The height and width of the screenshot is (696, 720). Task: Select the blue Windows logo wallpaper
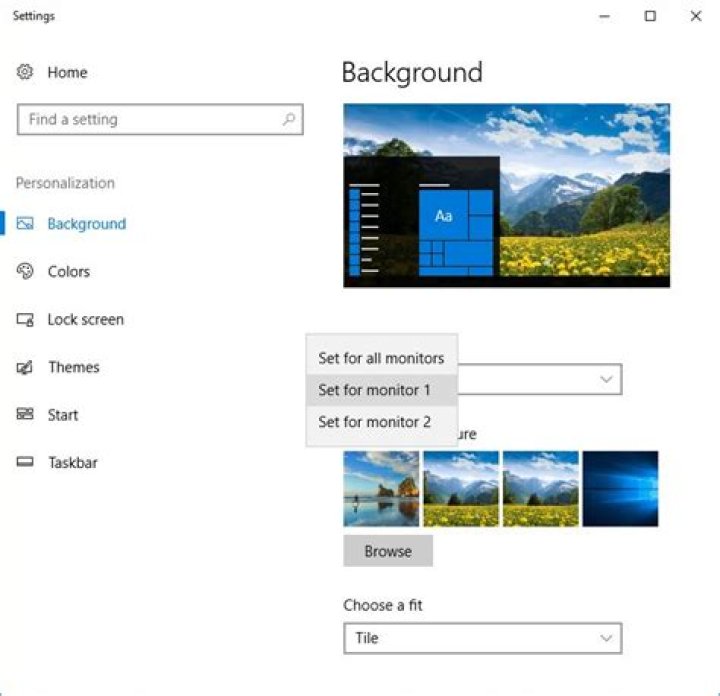620,488
